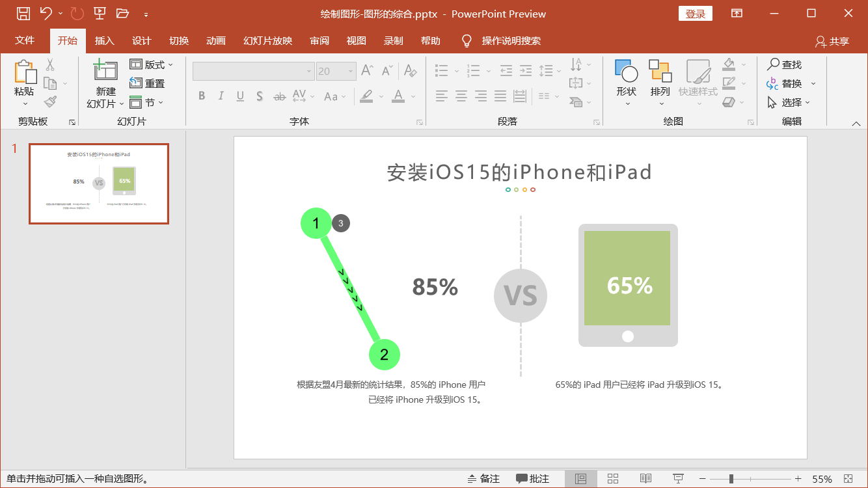Open Section dropdown (节)

[x=146, y=102]
